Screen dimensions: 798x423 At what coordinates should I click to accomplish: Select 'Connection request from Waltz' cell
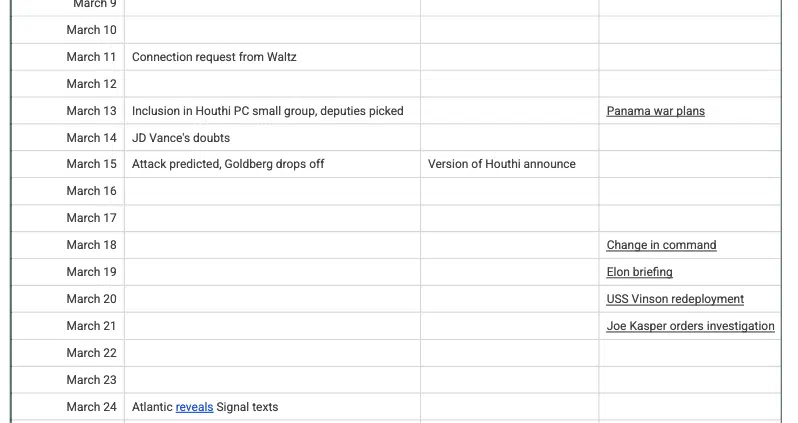click(x=273, y=57)
